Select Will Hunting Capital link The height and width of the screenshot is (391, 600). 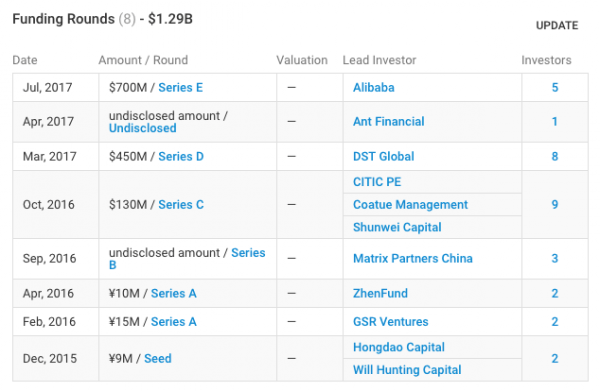tap(407, 370)
